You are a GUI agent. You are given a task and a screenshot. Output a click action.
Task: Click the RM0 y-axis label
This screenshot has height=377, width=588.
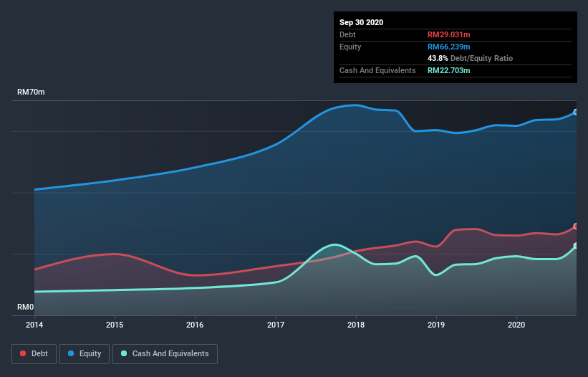26,307
